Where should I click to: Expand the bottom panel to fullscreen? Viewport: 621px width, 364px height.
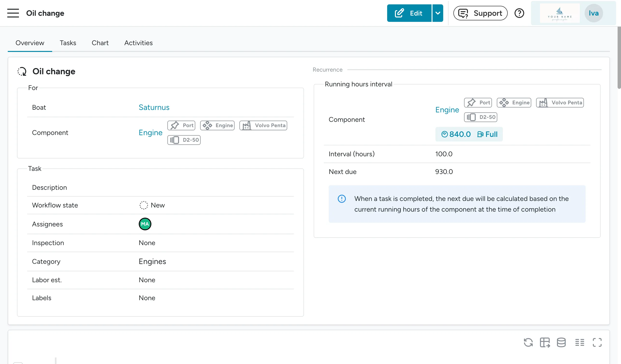(x=597, y=342)
